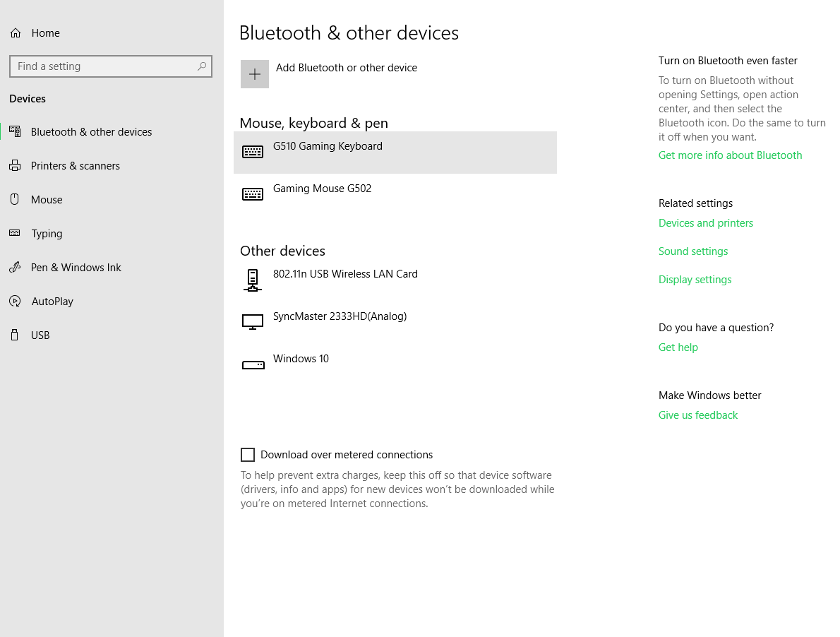Screen dimensions: 840x637
Task: Click the search magnifier icon
Action: point(202,66)
